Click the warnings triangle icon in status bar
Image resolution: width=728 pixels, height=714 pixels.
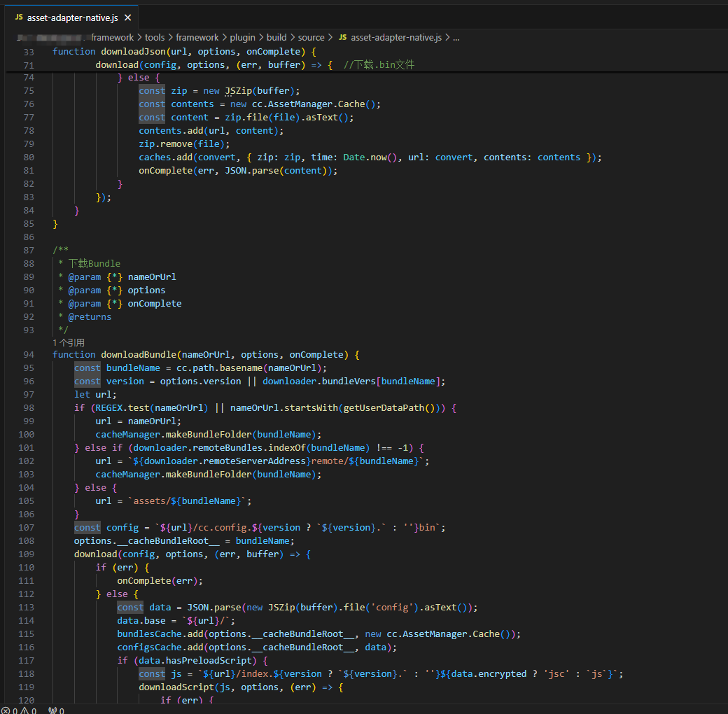click(x=24, y=710)
